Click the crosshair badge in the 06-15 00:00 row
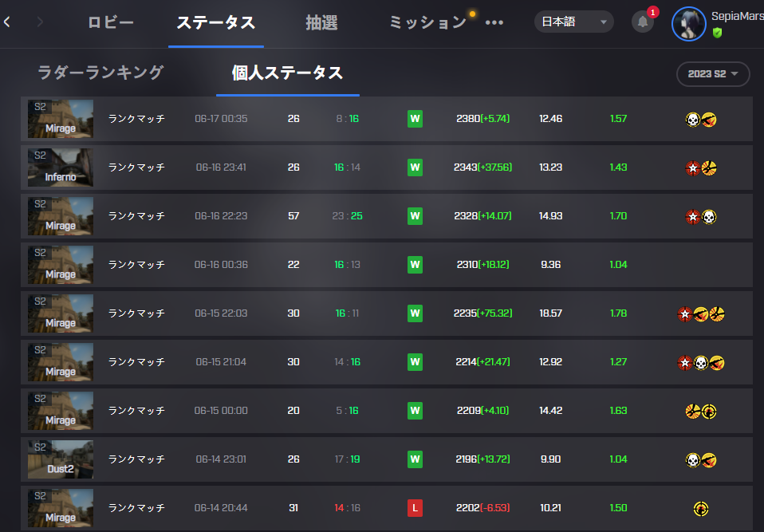This screenshot has height=532, width=764. tap(709, 412)
